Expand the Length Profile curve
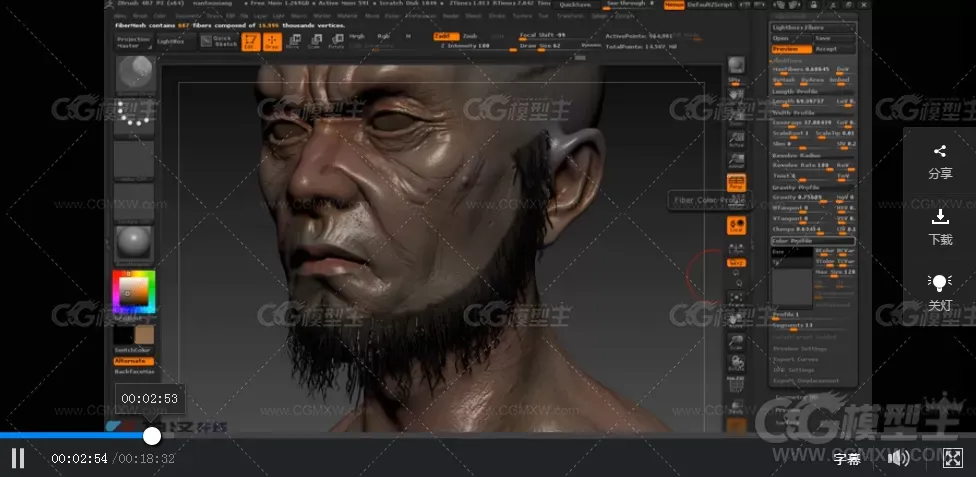Viewport: 976px width, 477px height. tap(812, 91)
